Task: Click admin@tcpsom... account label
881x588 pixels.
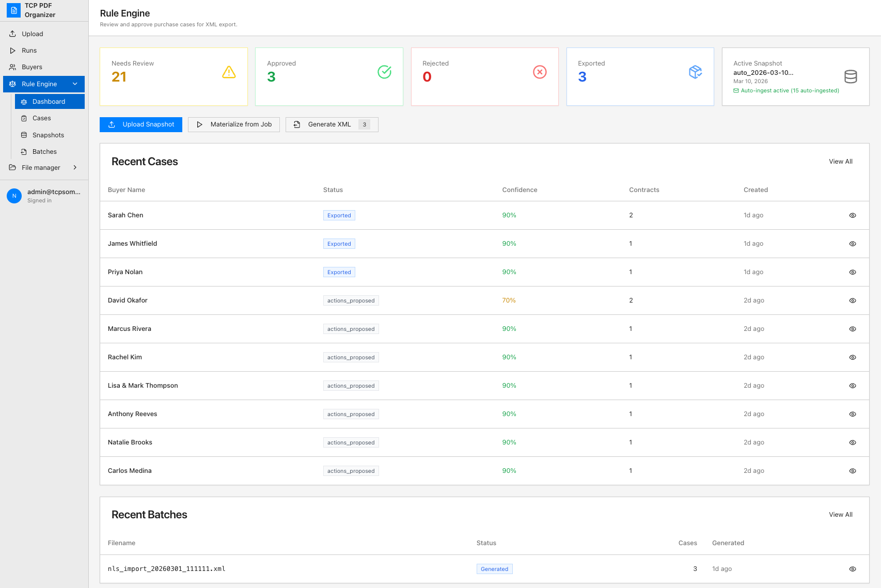Action: 54,192
